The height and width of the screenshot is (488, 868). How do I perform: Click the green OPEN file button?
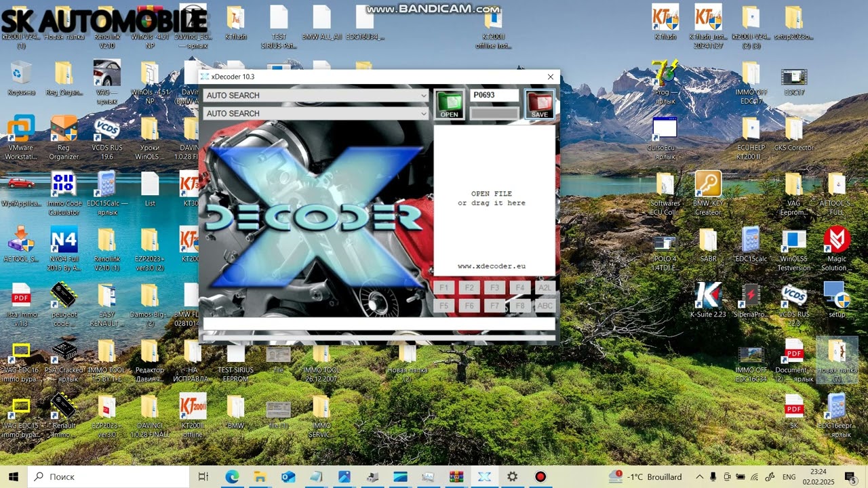click(x=449, y=104)
